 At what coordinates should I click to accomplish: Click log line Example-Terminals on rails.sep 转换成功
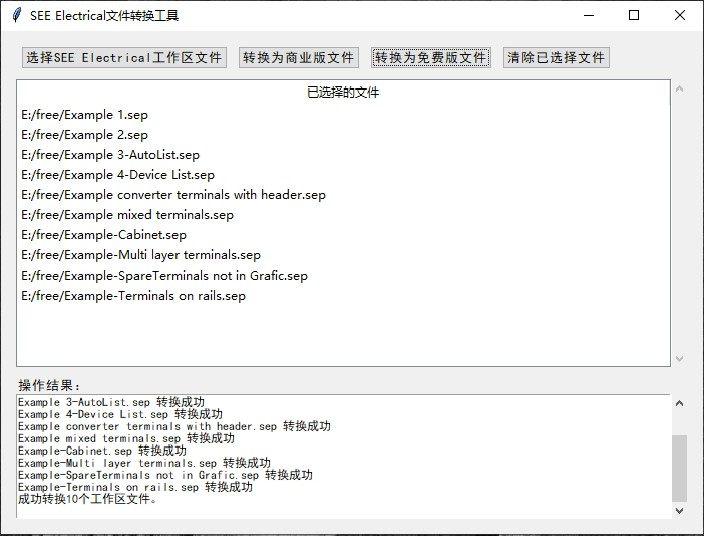(135, 487)
